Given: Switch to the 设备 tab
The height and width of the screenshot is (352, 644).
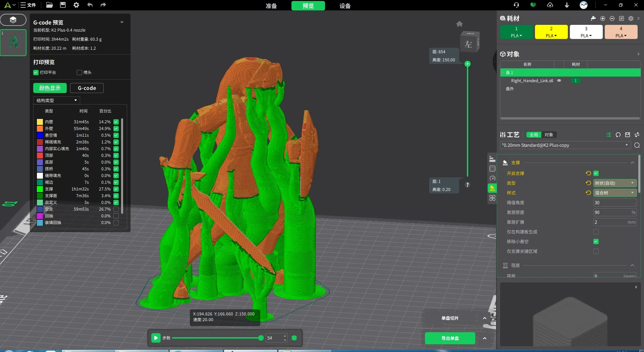Looking at the screenshot, I should tap(345, 6).
